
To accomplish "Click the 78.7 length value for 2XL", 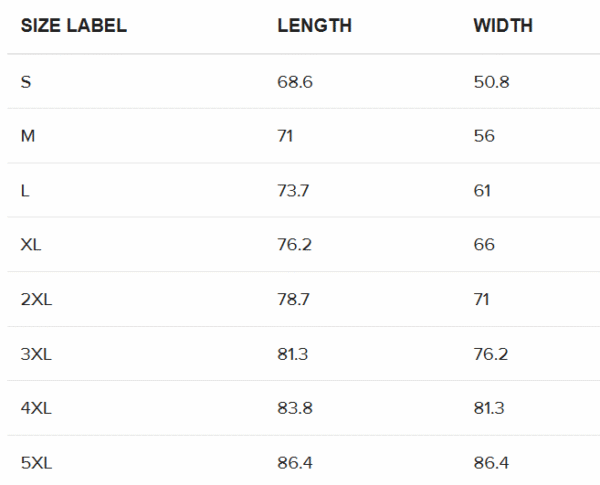I will [x=293, y=299].
